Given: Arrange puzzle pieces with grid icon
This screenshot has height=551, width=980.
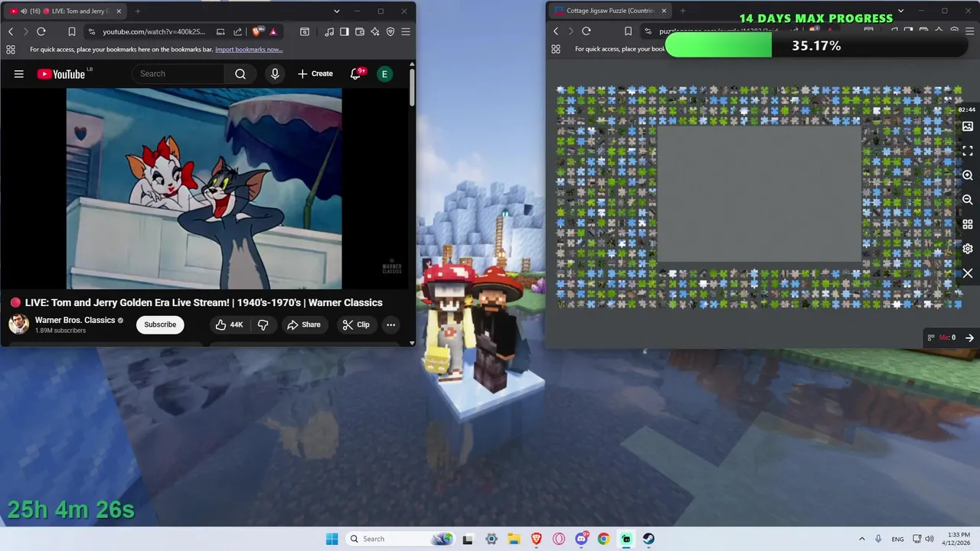Looking at the screenshot, I should [968, 224].
